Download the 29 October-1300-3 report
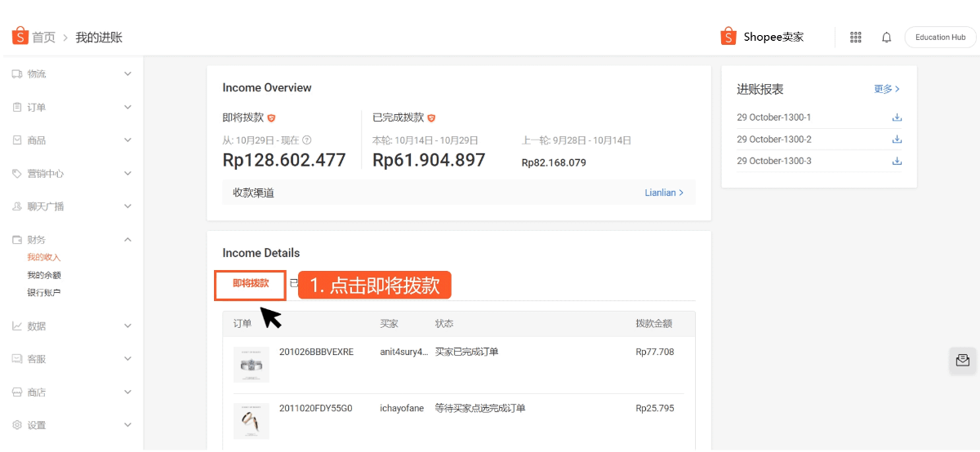This screenshot has width=980, height=452. [x=897, y=162]
